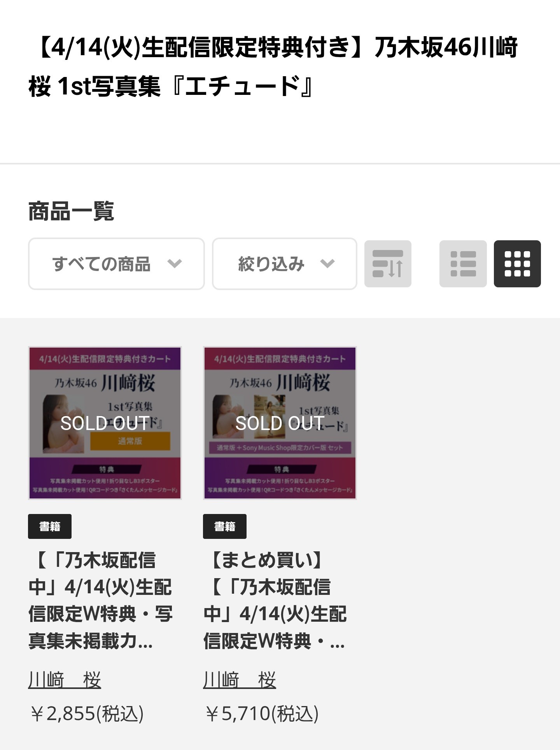Image resolution: width=560 pixels, height=750 pixels.
Task: Open first product title 「乃木坂配信中」4/14 link
Action: coord(101,601)
